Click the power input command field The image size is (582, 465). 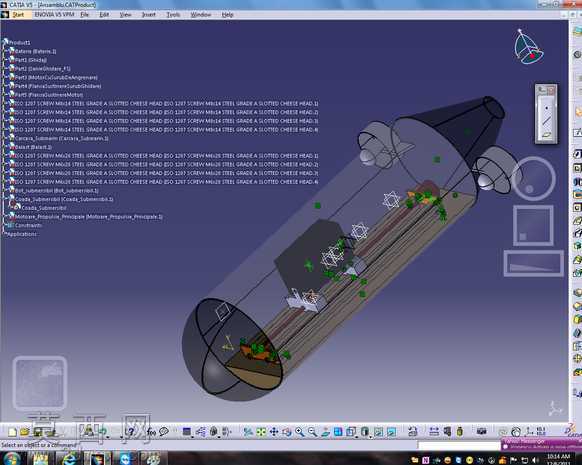point(460,445)
